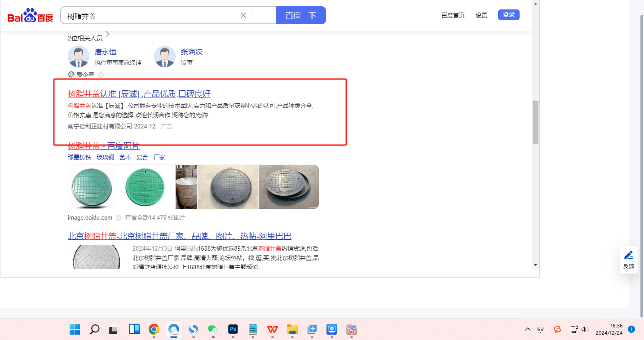The image size is (644, 340).
Task: Open the dropdown arrow next to 爱企查
Action: [x=101, y=75]
